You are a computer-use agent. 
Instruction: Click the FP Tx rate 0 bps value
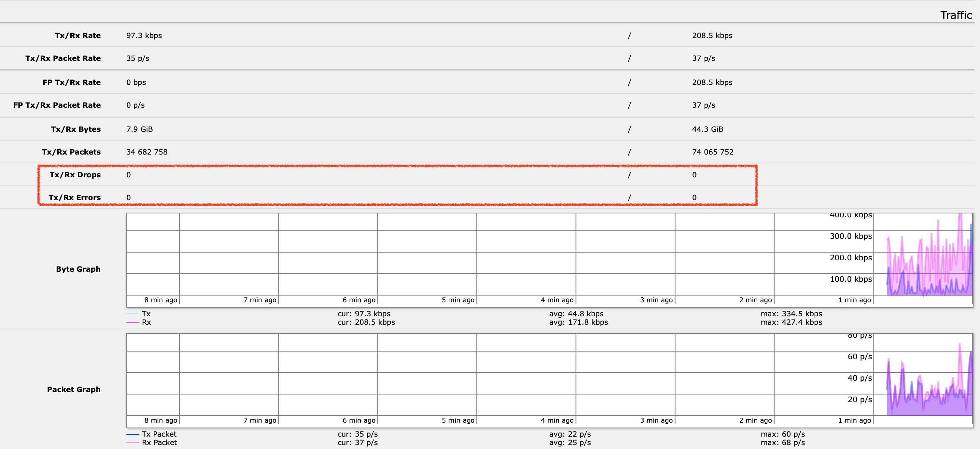pyautogui.click(x=136, y=82)
